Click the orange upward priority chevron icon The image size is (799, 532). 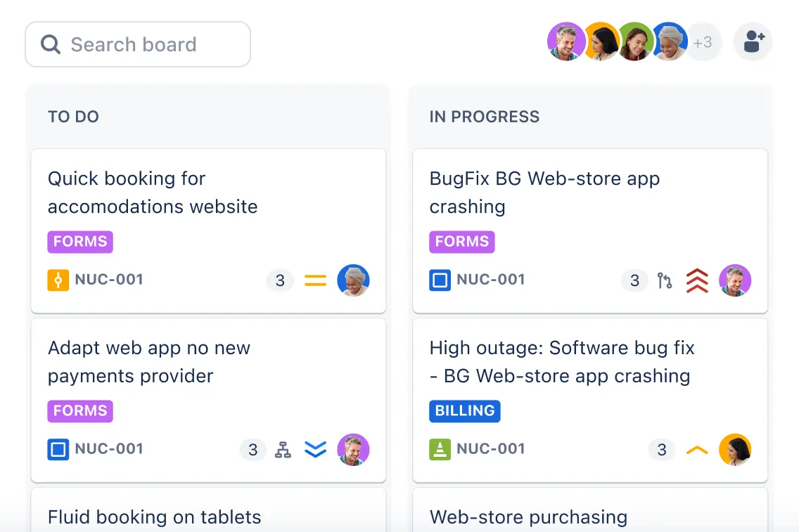pos(696,450)
